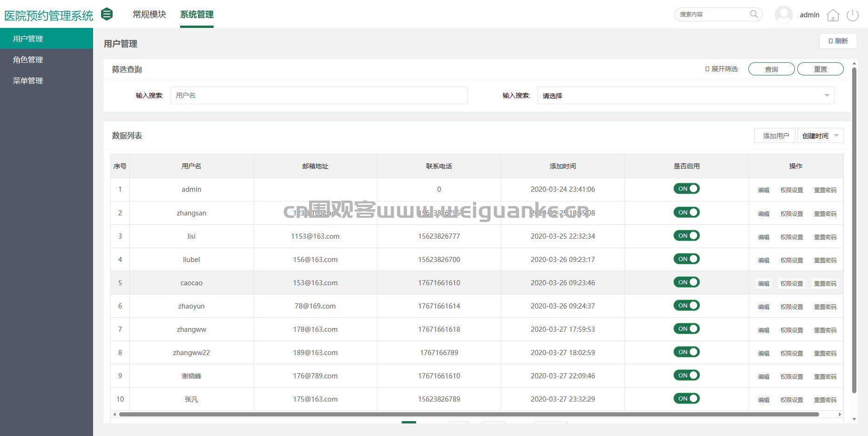Click the 查询 query button

771,69
